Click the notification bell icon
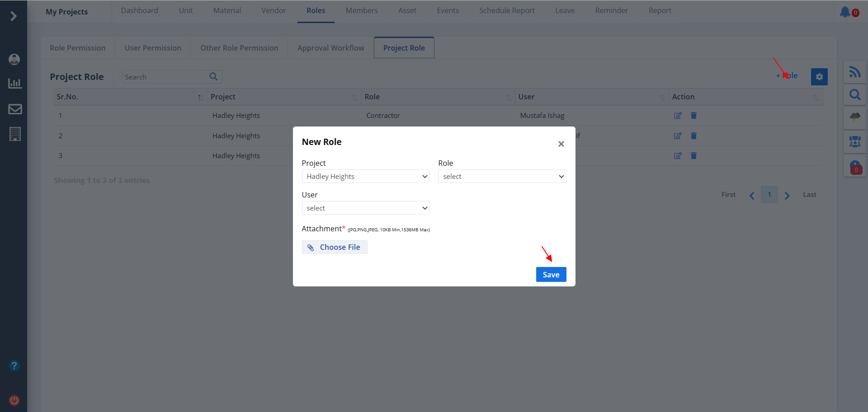Viewport: 868px width, 412px height. 844,12
